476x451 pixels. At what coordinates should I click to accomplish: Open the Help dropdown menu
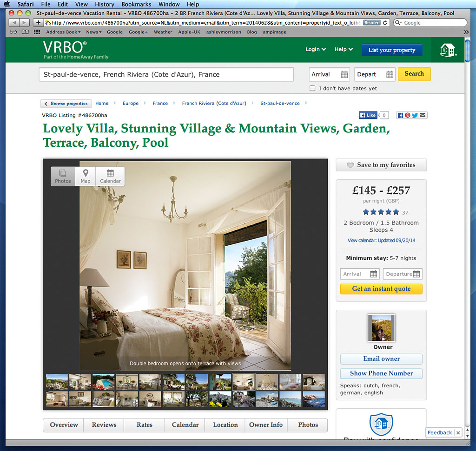(x=344, y=49)
